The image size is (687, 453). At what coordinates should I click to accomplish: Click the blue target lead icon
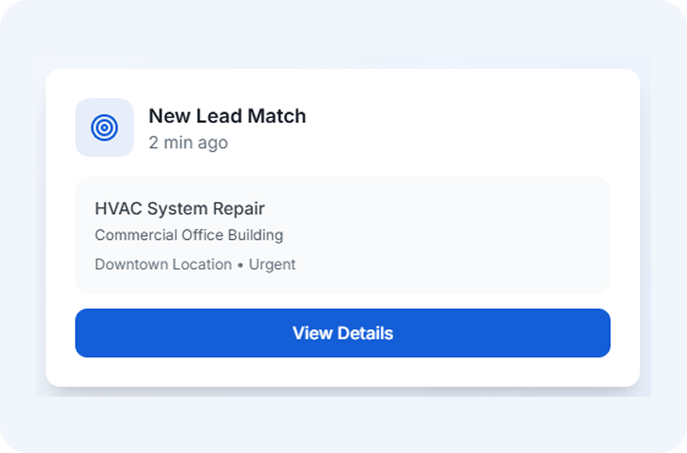click(x=104, y=128)
